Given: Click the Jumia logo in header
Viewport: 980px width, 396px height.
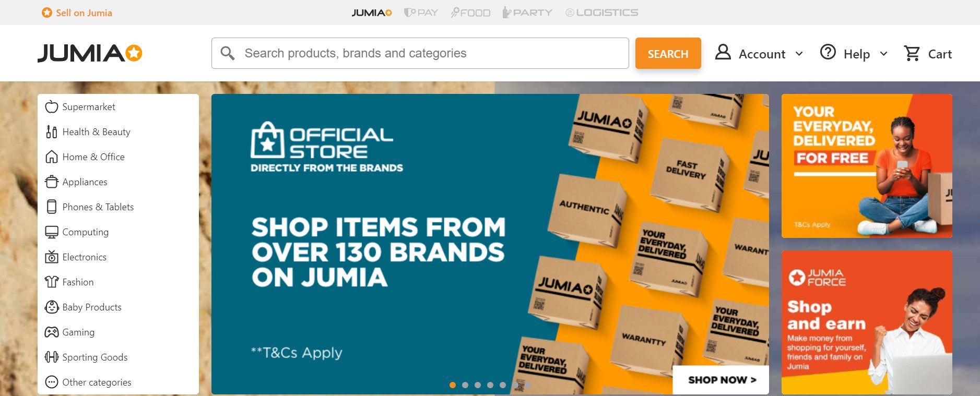Looking at the screenshot, I should (x=90, y=53).
